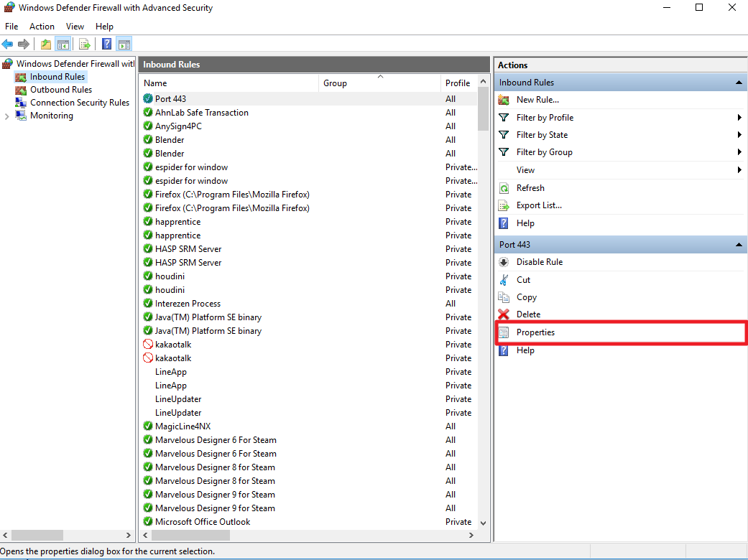Click the Disable Rule label
The height and width of the screenshot is (560, 748).
click(x=540, y=261)
